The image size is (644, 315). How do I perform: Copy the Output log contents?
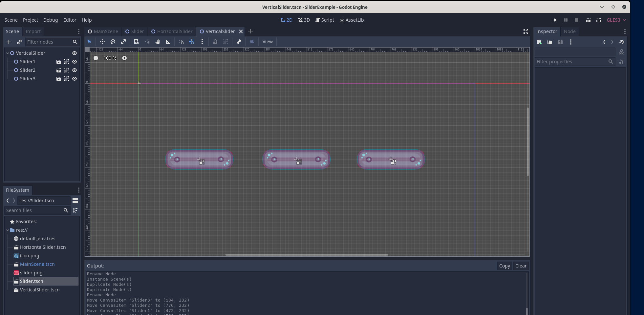[x=504, y=266]
